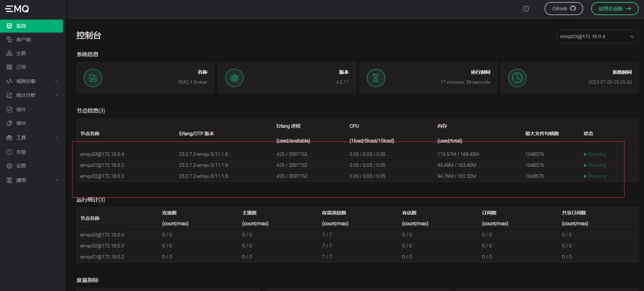Expand the 工具 submenu arrow

click(x=57, y=138)
